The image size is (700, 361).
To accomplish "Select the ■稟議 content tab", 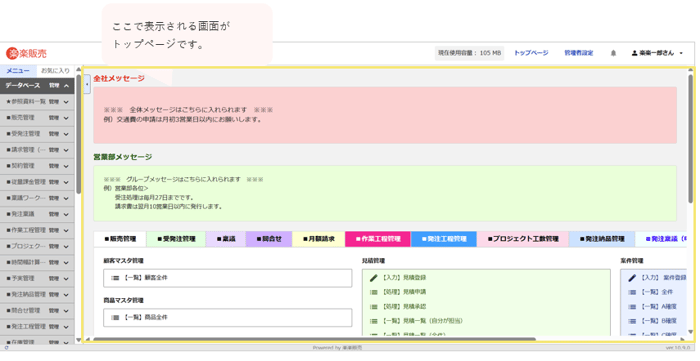I will click(225, 239).
